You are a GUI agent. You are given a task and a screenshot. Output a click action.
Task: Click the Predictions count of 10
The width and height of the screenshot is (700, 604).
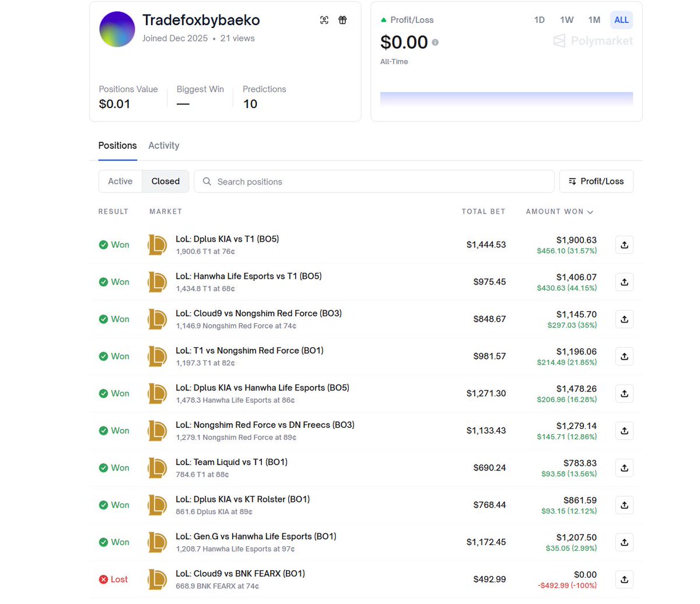point(250,104)
